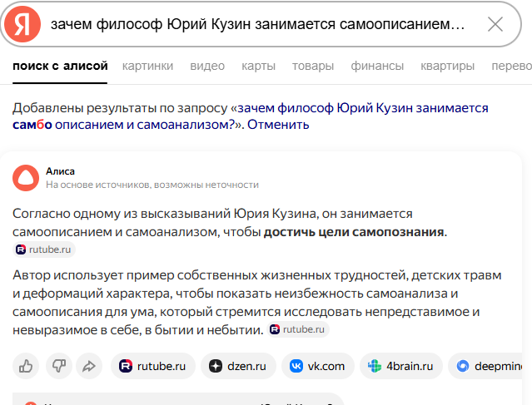Dislike the answer with thumbs down

click(59, 366)
